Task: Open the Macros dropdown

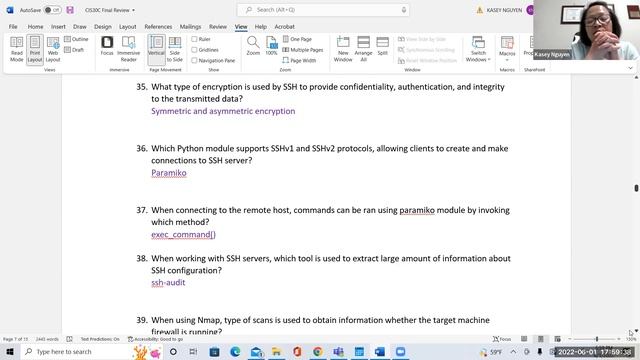Action: [x=507, y=49]
